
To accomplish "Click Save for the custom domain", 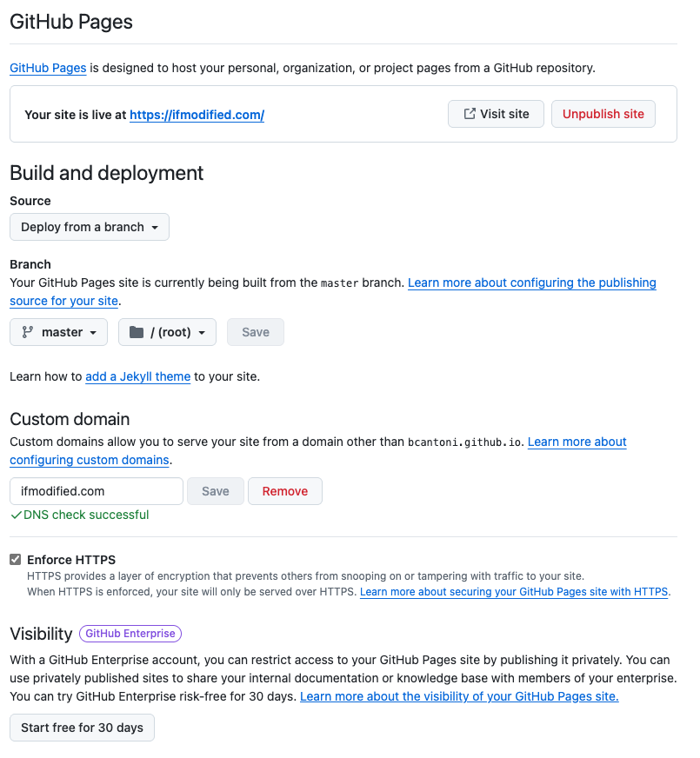I will coord(215,491).
